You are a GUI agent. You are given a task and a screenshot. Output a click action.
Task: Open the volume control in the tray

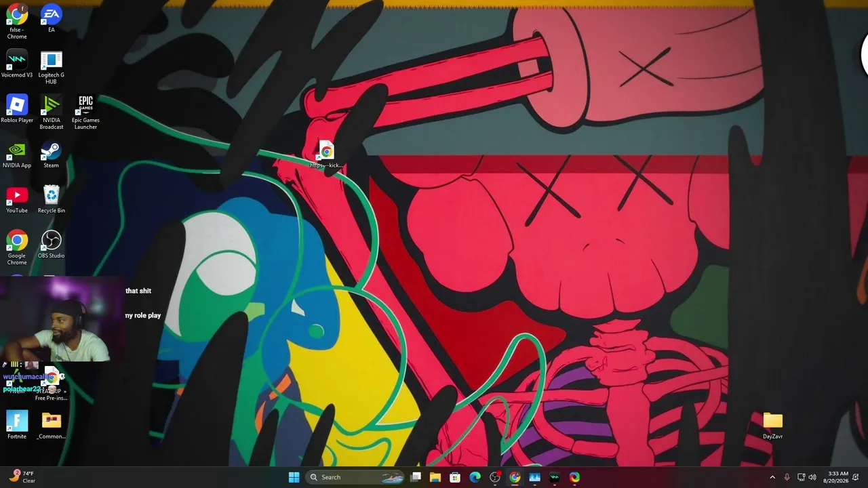(x=812, y=477)
